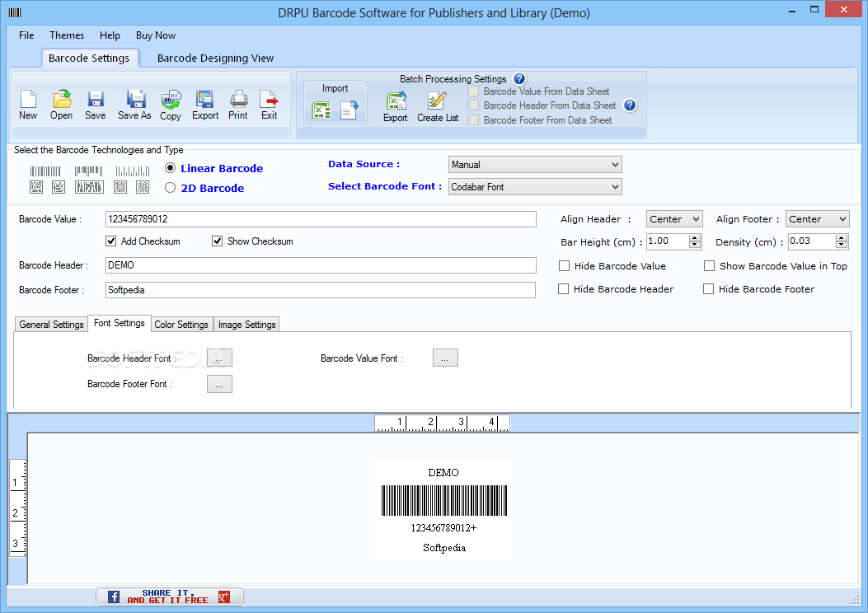Screen dimensions: 868x613
Task: Share on Google Plus icon
Action: click(x=224, y=597)
